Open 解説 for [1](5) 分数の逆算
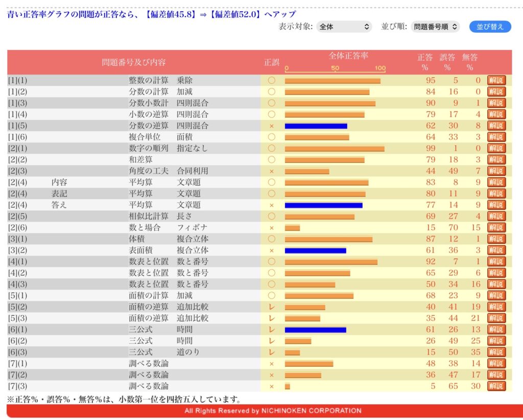This screenshot has height=420, width=523. coord(496,126)
